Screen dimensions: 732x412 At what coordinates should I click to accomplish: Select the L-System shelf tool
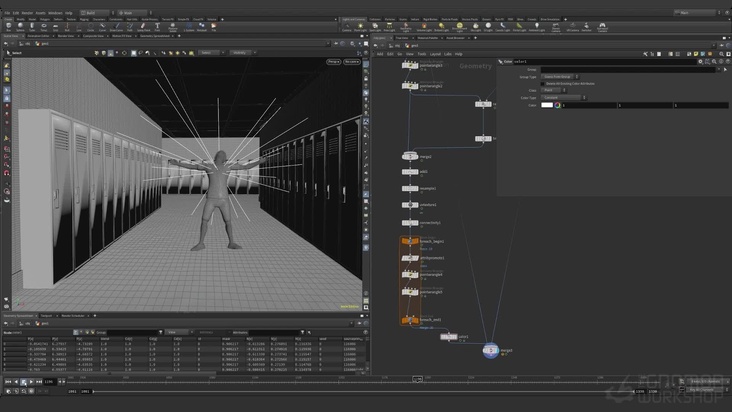pyautogui.click(x=189, y=27)
